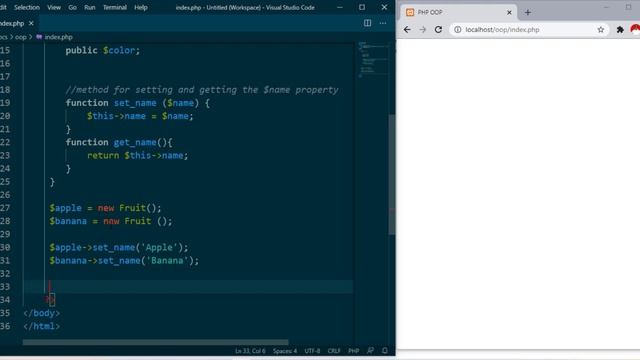Open the Go menu
640x360 pixels.
[x=72, y=7]
